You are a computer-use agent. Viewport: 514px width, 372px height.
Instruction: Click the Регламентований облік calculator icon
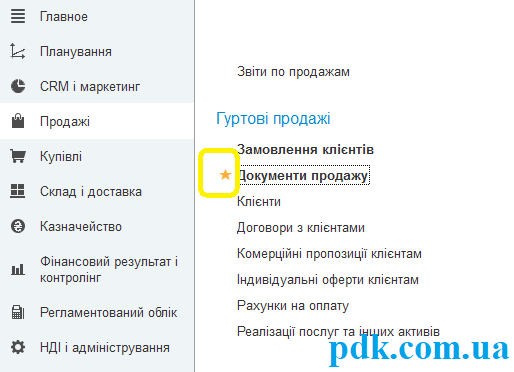coord(18,312)
